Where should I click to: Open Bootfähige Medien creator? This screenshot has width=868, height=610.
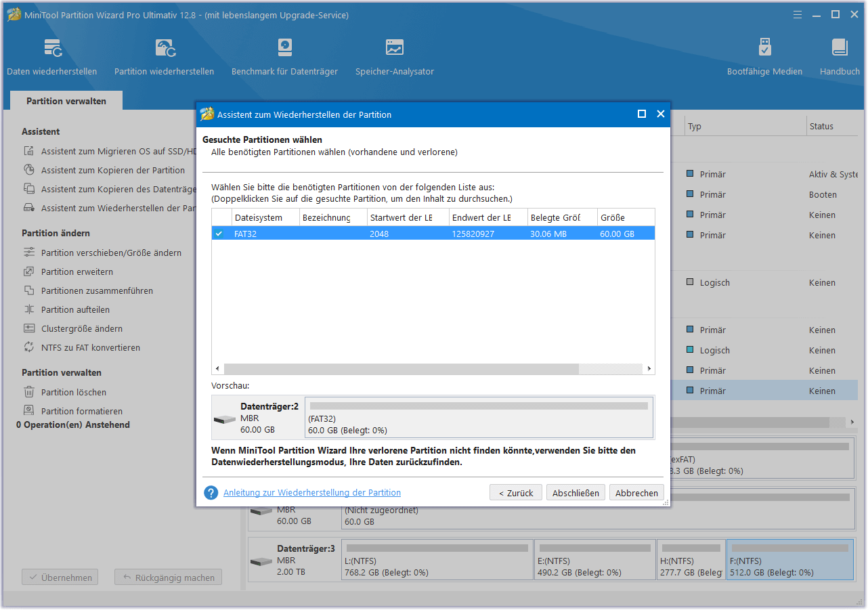764,57
